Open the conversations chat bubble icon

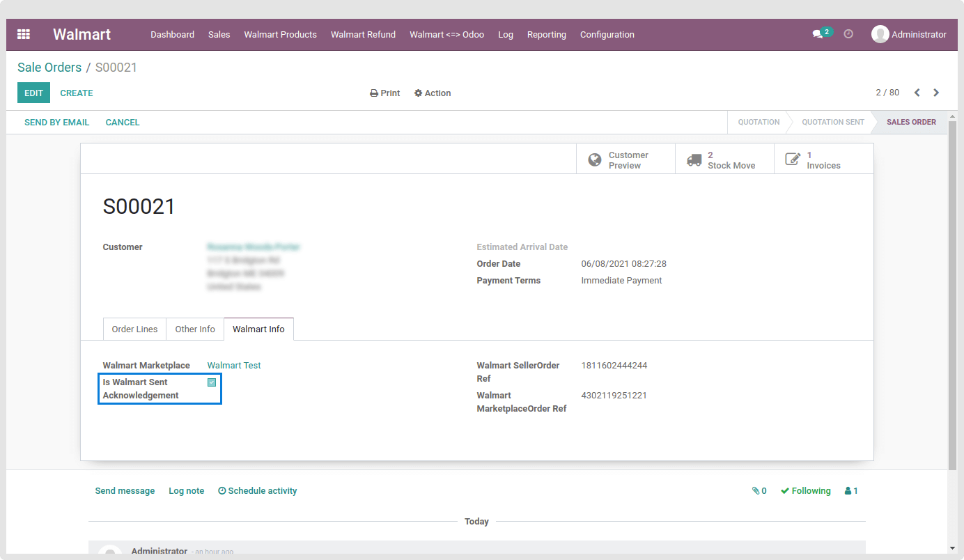818,34
